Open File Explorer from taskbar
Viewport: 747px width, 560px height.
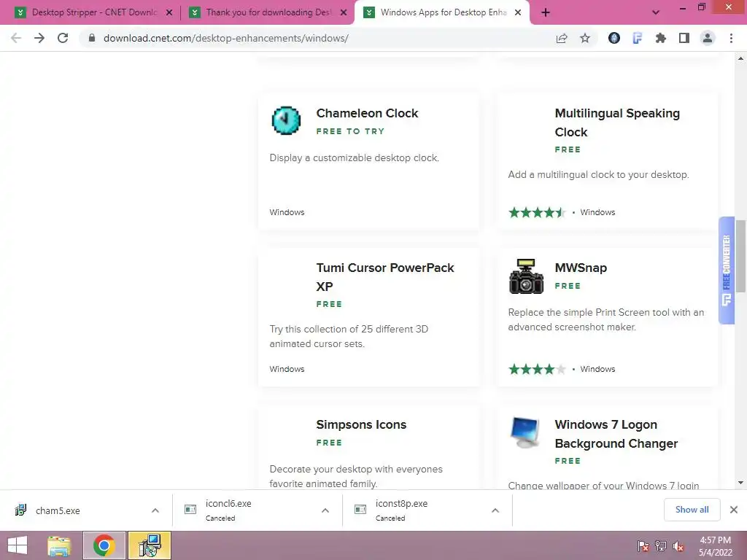point(59,545)
